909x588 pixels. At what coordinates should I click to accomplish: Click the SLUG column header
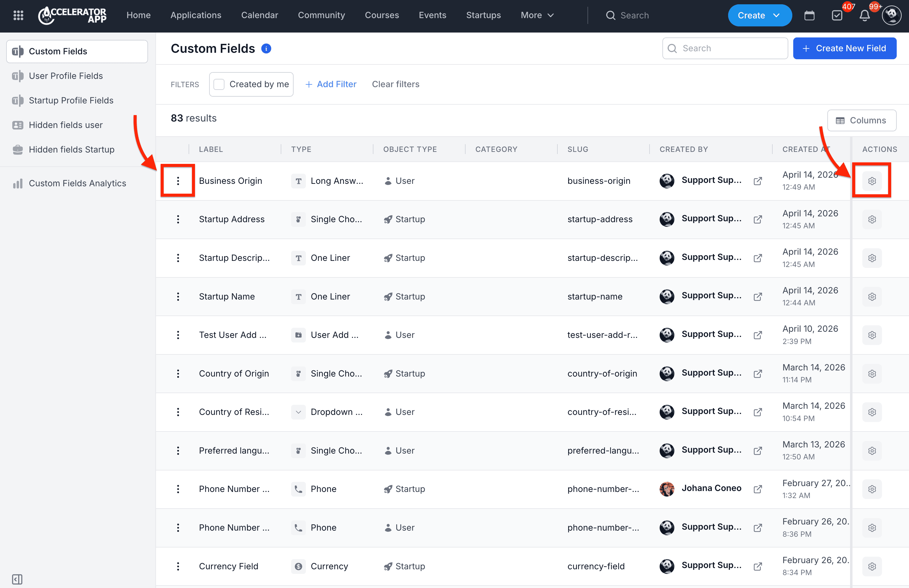577,149
